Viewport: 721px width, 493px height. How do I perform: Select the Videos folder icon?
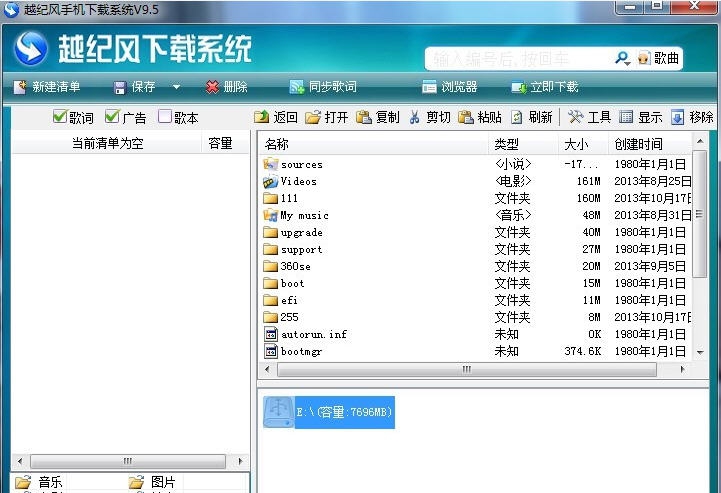click(x=270, y=181)
